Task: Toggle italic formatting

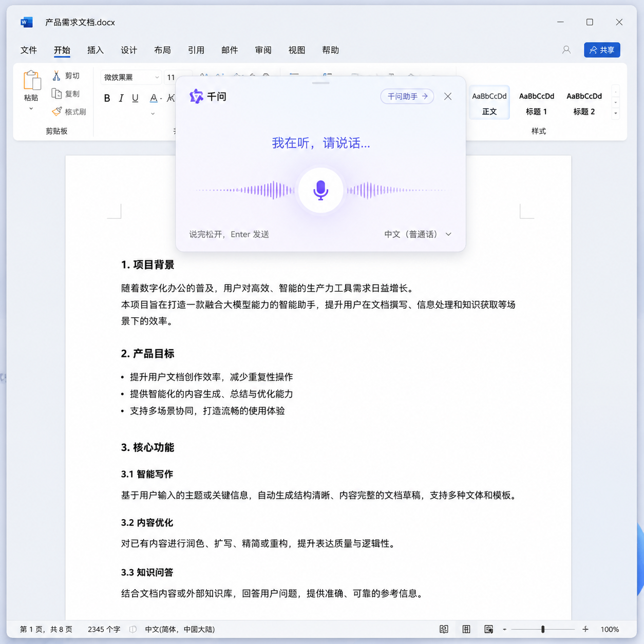Action: pos(121,98)
